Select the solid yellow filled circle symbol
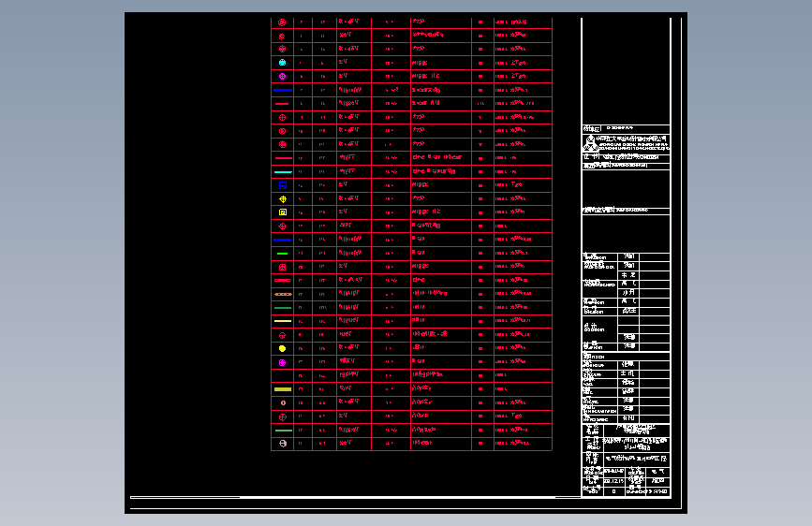This screenshot has width=812, height=526. 282,348
